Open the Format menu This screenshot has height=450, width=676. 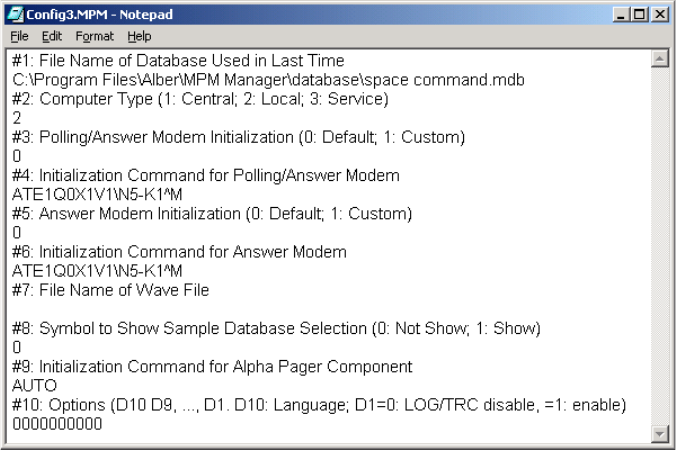click(94, 36)
